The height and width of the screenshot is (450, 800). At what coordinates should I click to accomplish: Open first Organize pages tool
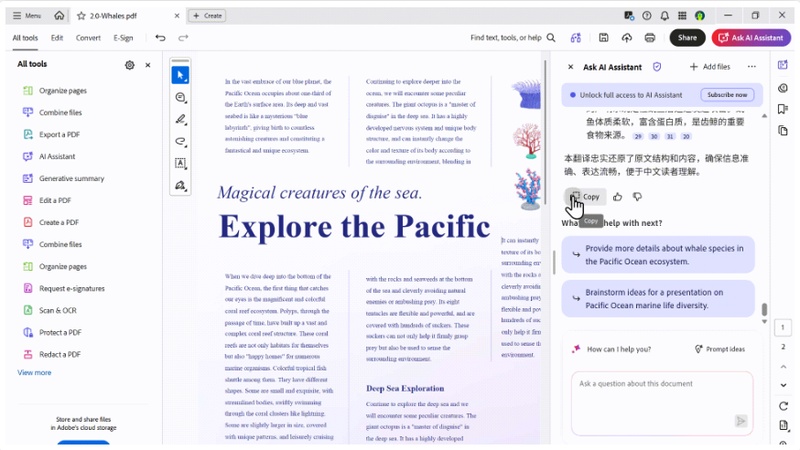point(55,91)
